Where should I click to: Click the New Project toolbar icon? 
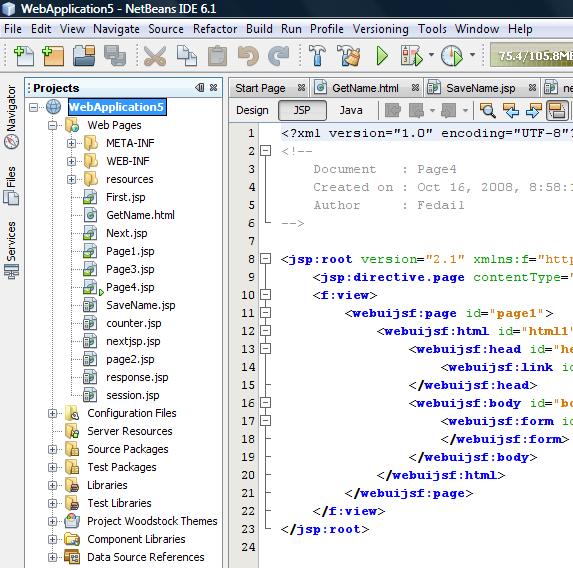pyautogui.click(x=53, y=56)
